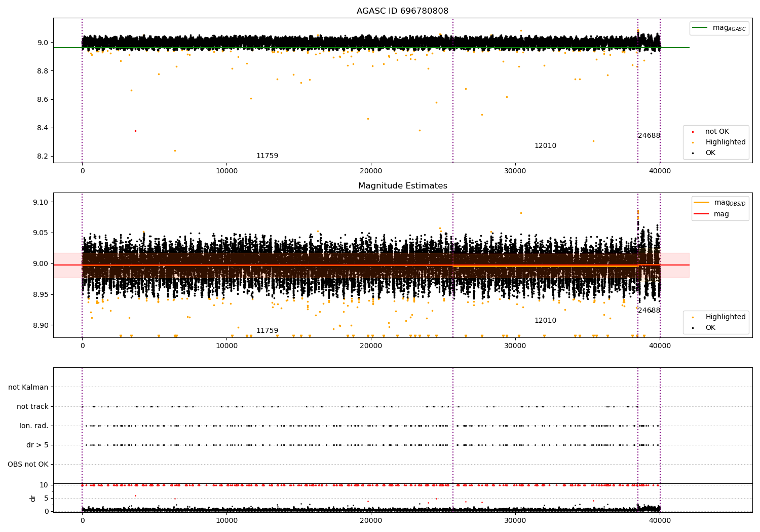This screenshot has height=532, width=760.
Task: Select "Highlighted" in the first plot's legend
Action: click(x=726, y=142)
